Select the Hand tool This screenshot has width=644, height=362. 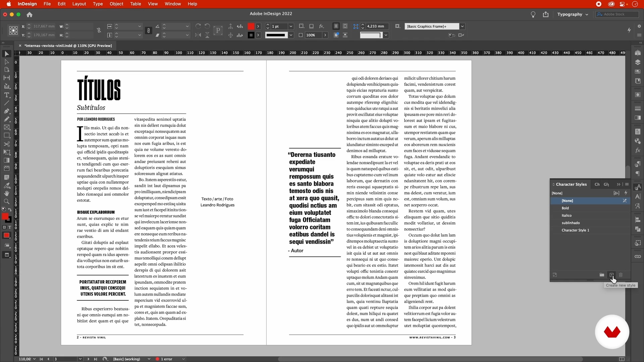click(7, 193)
